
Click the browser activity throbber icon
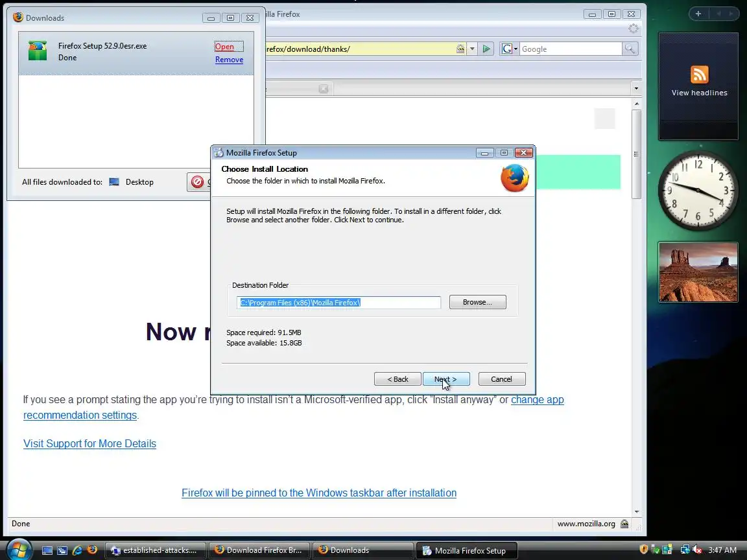[633, 29]
